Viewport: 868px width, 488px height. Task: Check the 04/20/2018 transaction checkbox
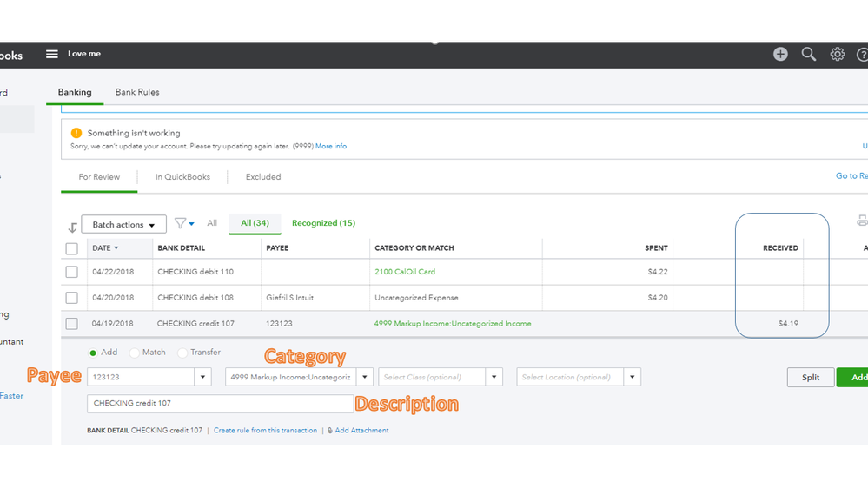coord(71,298)
